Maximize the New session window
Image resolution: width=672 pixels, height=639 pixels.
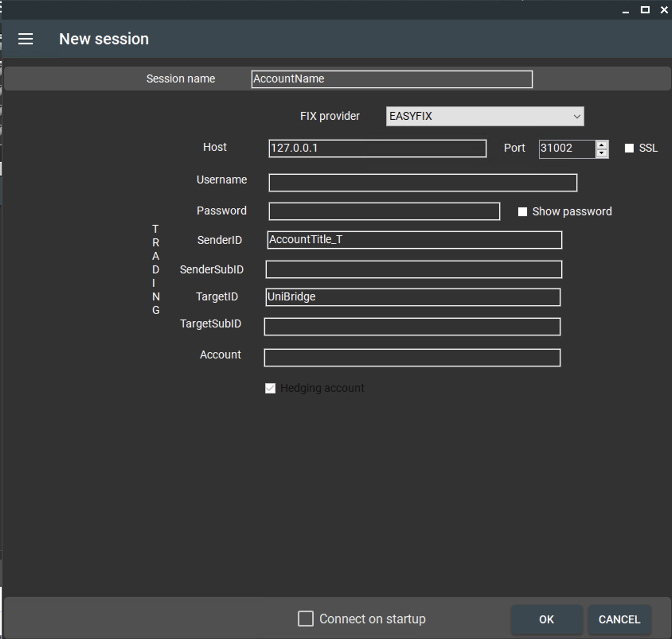coord(645,10)
